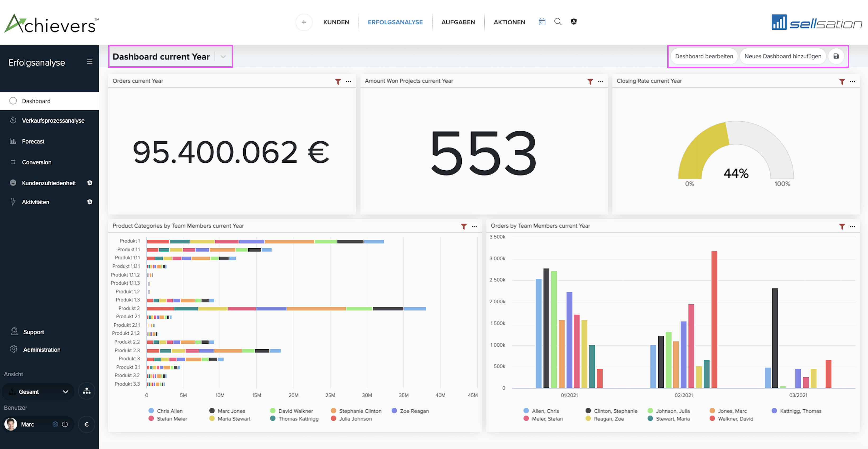Toggle Marc Jones series in product legend
Image resolution: width=868 pixels, height=449 pixels.
pyautogui.click(x=227, y=411)
